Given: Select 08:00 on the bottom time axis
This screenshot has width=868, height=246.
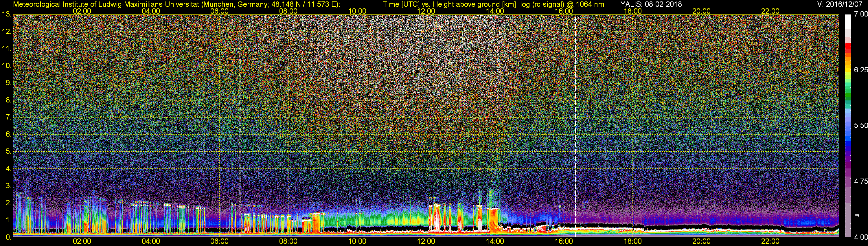Looking at the screenshot, I should click(x=288, y=241).
